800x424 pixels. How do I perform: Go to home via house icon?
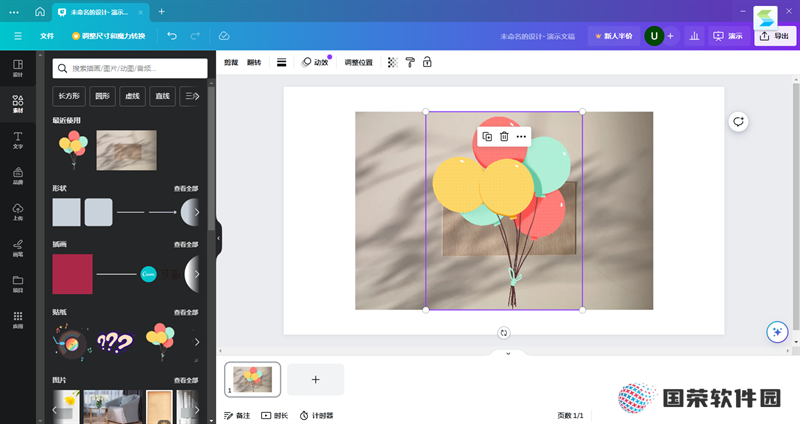click(x=40, y=12)
